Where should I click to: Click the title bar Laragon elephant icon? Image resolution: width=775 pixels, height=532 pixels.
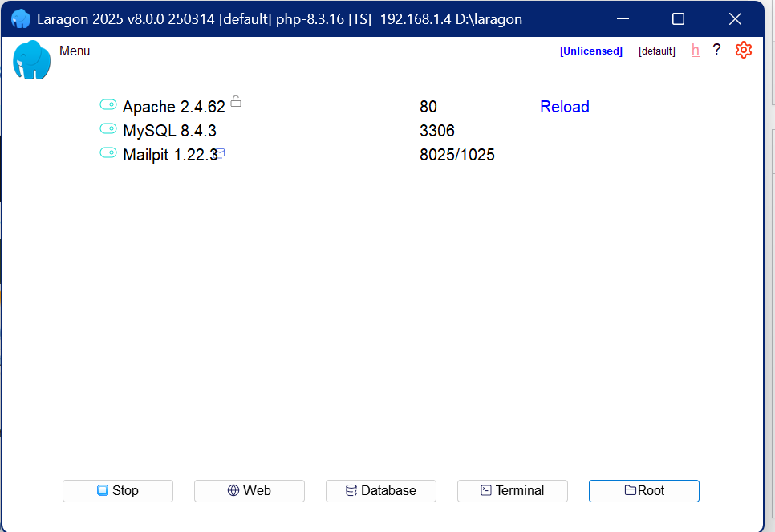pos(21,19)
